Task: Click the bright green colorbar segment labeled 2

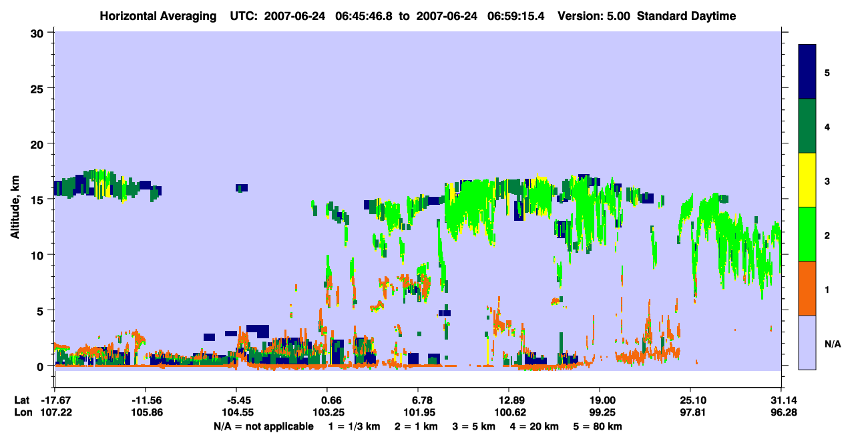Action: pyautogui.click(x=807, y=234)
